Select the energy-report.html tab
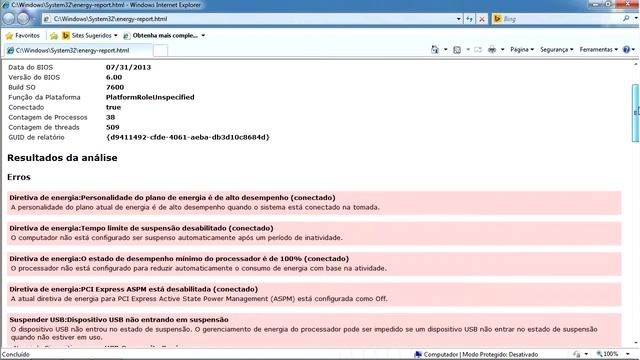Screen dimensions: 640x360 pyautogui.click(x=78, y=50)
